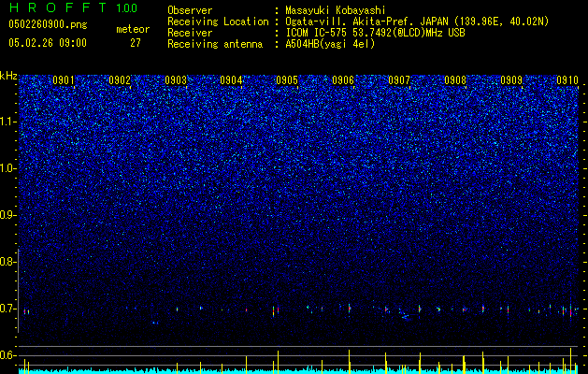This screenshot has height=374, width=588.
Task: Click the Receiving Location field label
Action: pos(218,22)
